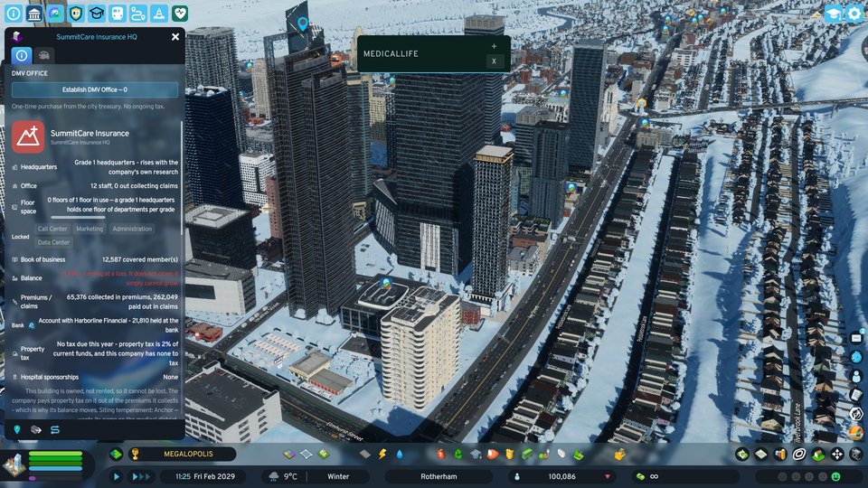
Task: Open the shield badge icon in top toolbar
Action: tap(76, 13)
